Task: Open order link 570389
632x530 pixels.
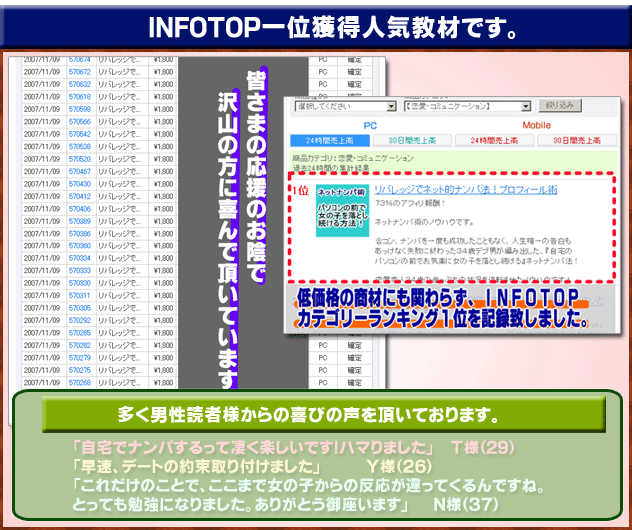Action: [x=79, y=221]
